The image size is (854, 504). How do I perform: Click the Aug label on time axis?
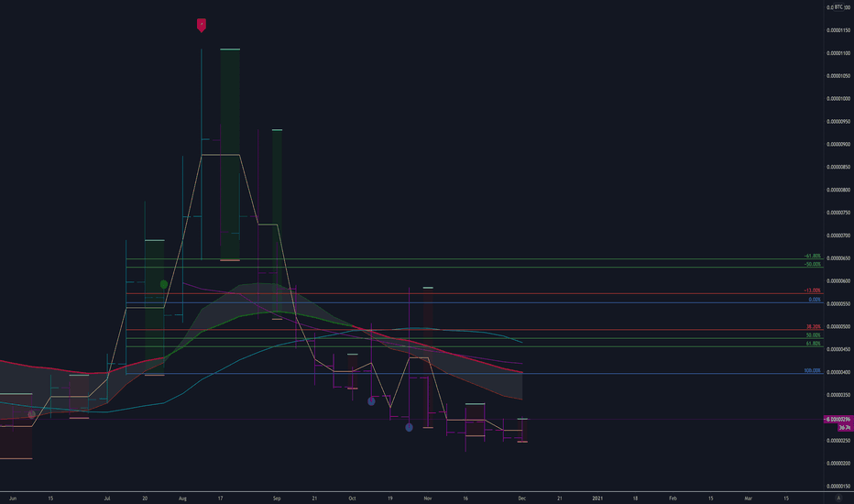point(182,498)
